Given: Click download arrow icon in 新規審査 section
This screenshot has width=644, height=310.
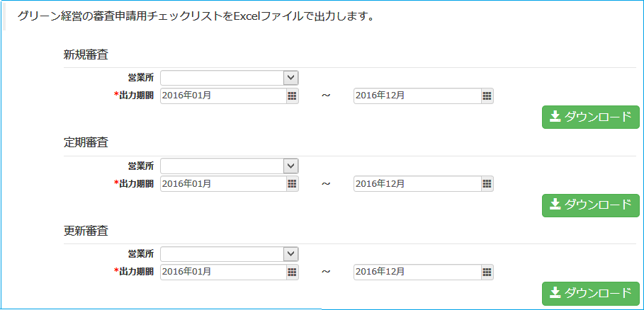Looking at the screenshot, I should click(x=555, y=117).
